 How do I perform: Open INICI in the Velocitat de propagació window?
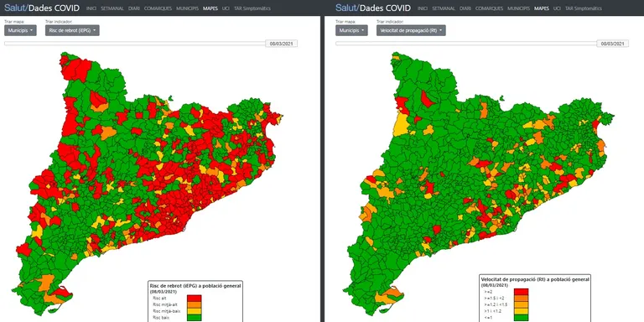(423, 8)
